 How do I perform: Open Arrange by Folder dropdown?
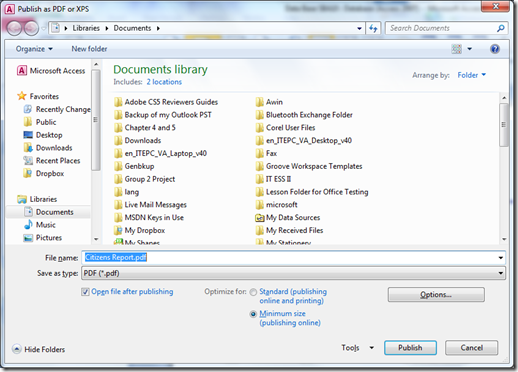click(x=472, y=75)
